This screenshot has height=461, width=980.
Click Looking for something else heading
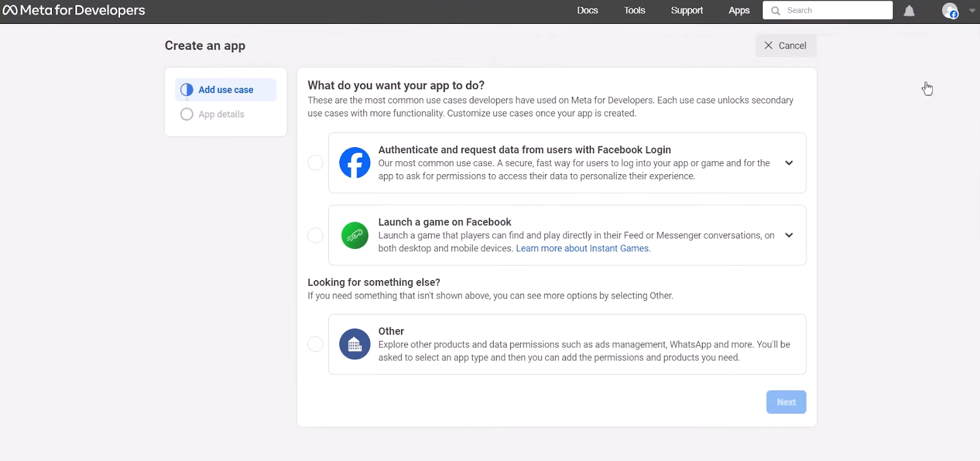374,282
